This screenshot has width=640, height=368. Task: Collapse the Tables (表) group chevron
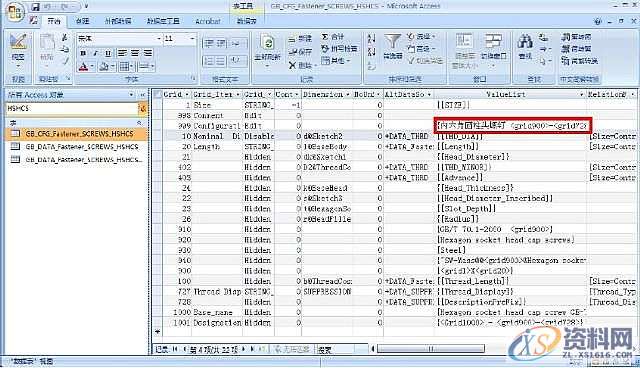tap(139, 122)
